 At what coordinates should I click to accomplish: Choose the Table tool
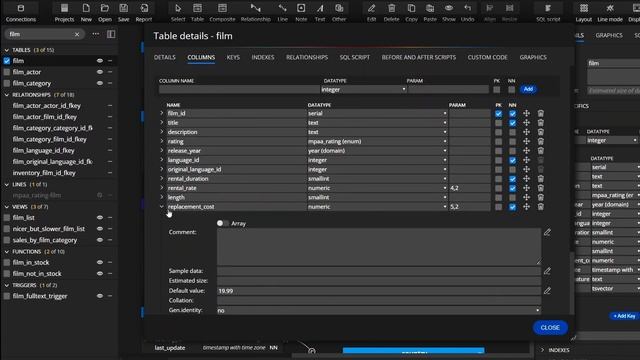pyautogui.click(x=197, y=12)
